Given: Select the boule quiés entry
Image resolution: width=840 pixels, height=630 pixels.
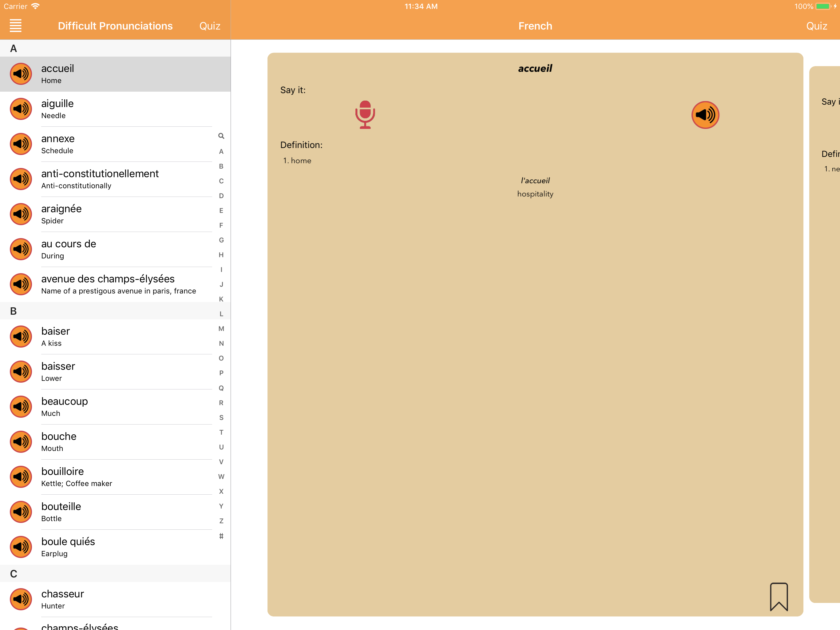Looking at the screenshot, I should [x=115, y=547].
